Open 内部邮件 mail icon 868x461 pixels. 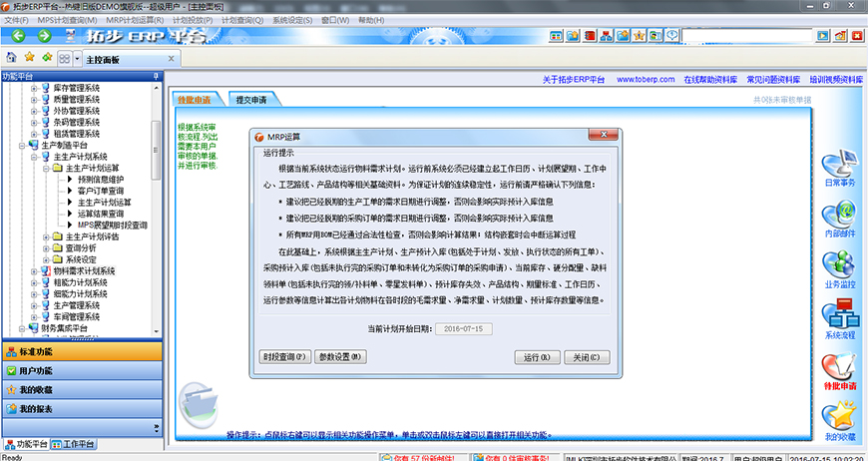[x=840, y=217]
